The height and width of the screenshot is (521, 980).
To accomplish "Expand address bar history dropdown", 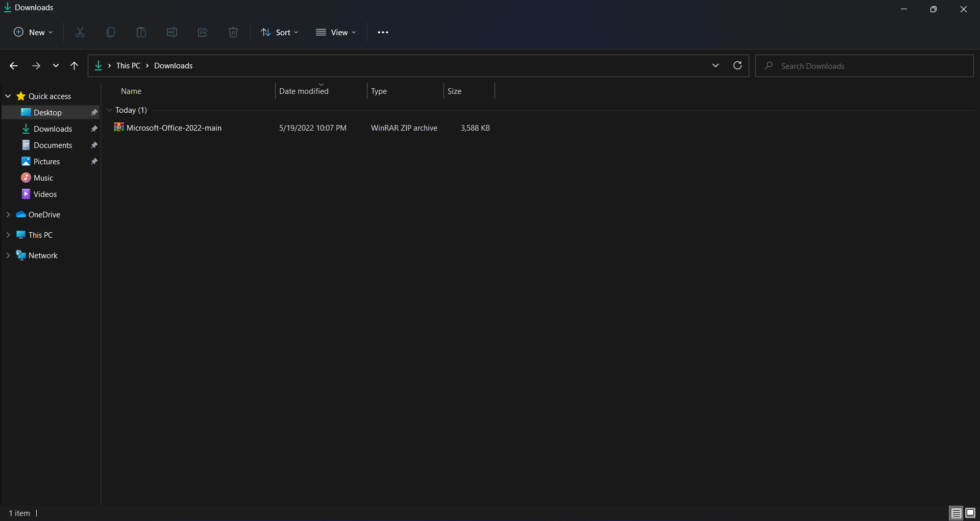I will tap(716, 65).
